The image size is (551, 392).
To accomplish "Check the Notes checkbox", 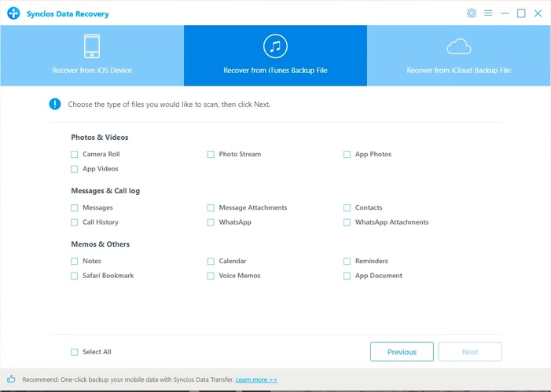I will coord(75,261).
